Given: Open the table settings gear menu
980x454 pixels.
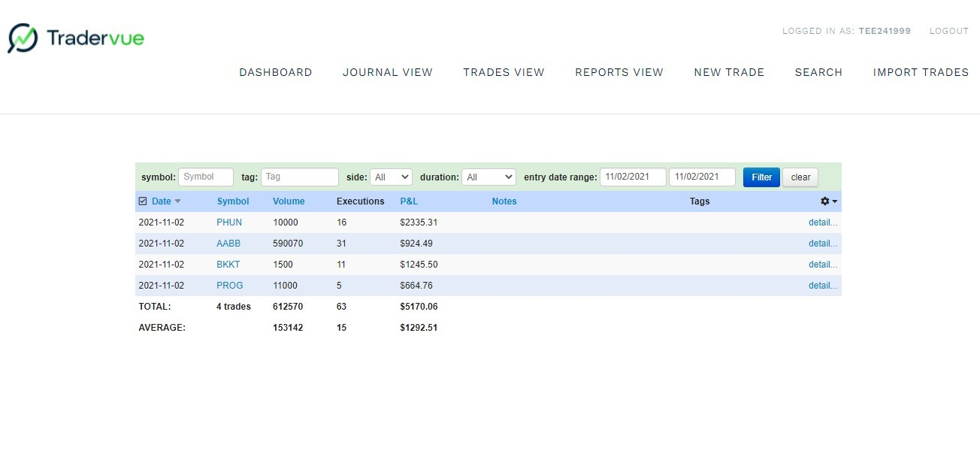Looking at the screenshot, I should (828, 201).
